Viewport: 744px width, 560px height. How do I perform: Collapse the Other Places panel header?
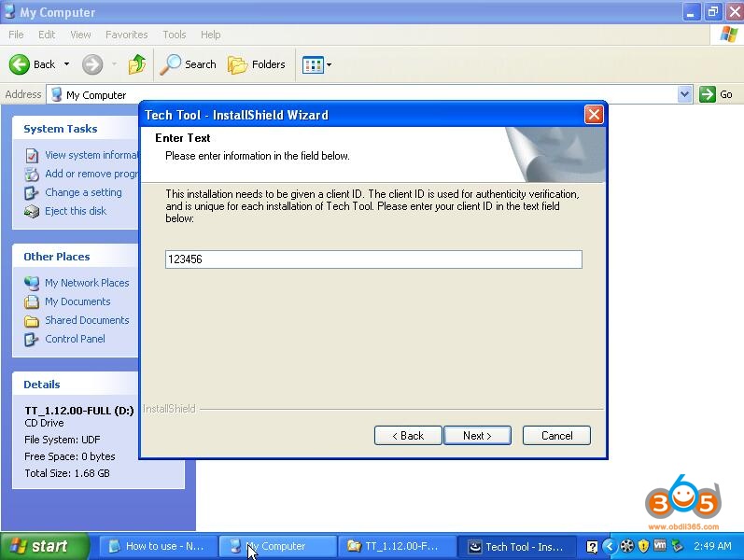click(x=75, y=257)
